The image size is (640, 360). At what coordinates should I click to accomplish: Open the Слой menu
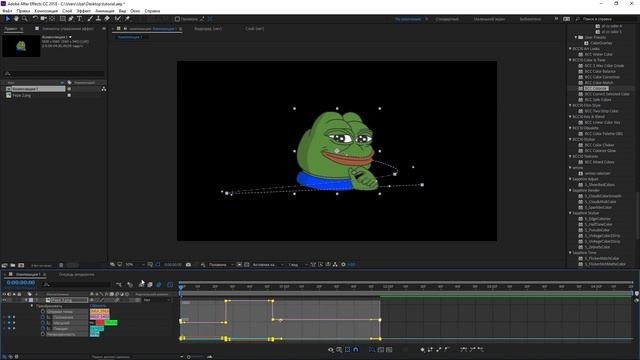(x=67, y=11)
